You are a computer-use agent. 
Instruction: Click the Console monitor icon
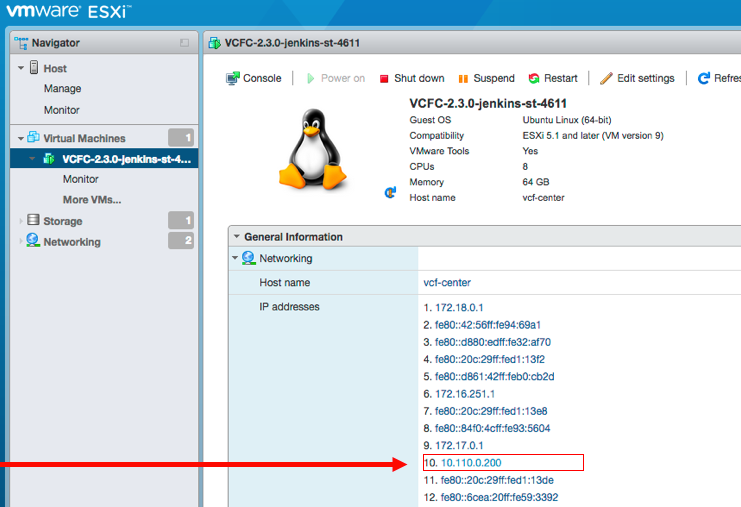tap(232, 78)
